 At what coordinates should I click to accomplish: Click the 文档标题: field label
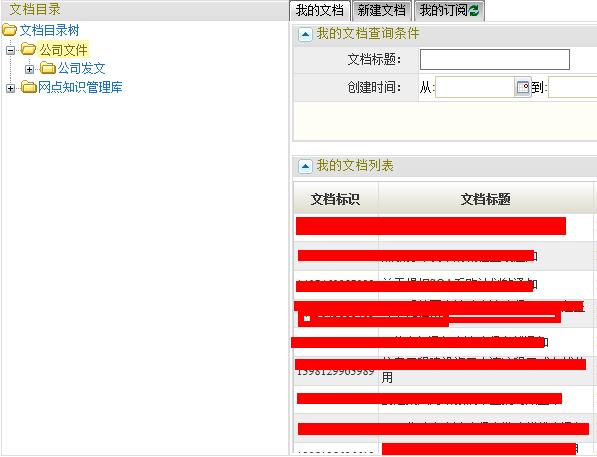click(374, 59)
